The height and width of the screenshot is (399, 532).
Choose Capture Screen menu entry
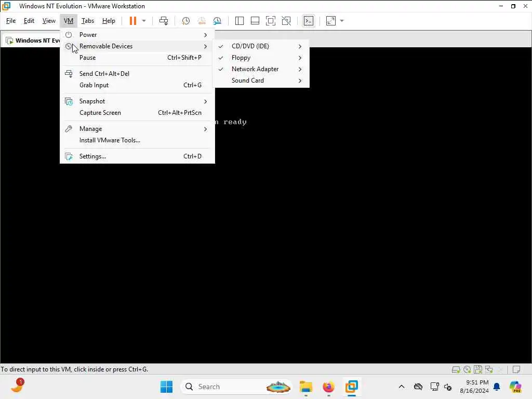137,113
